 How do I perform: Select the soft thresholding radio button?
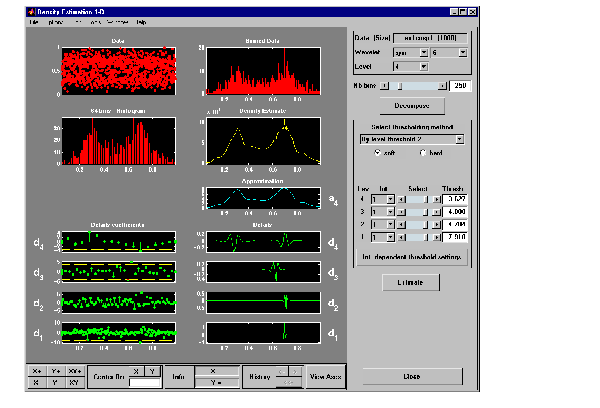pos(377,153)
